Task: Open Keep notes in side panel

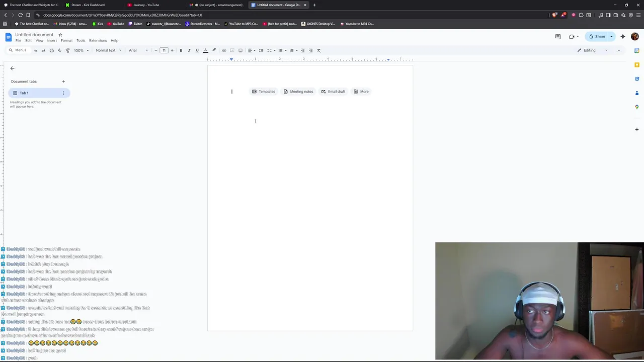Action: click(636, 65)
